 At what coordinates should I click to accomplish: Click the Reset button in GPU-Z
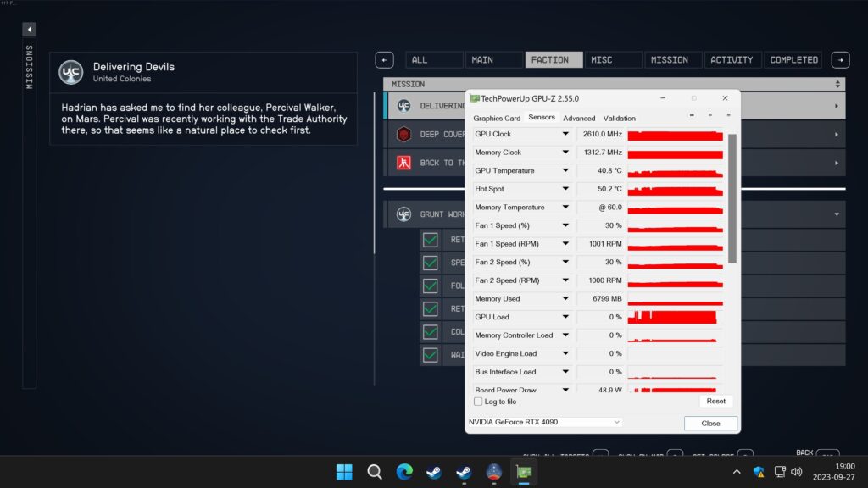(x=715, y=401)
